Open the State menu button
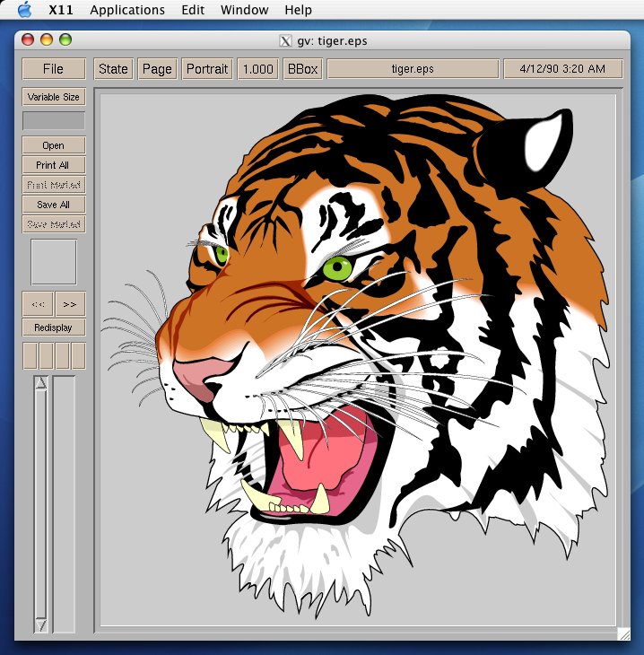The image size is (644, 655). point(113,68)
